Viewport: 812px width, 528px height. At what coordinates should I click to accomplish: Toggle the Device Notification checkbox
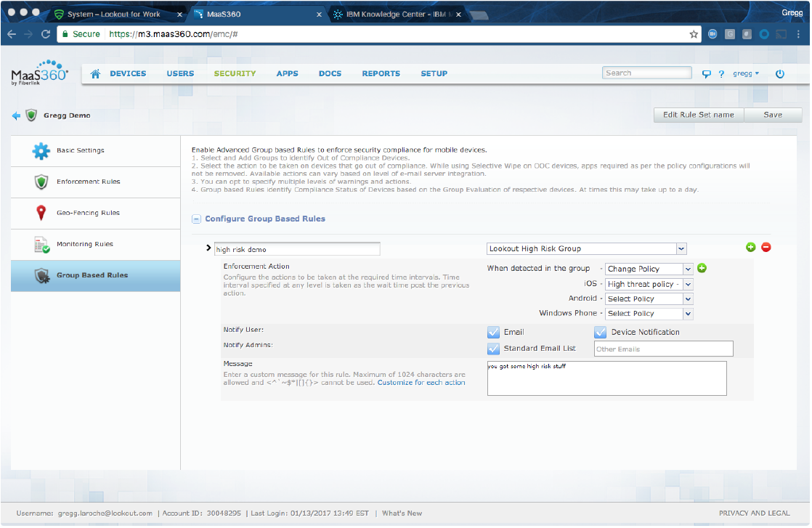pyautogui.click(x=600, y=333)
